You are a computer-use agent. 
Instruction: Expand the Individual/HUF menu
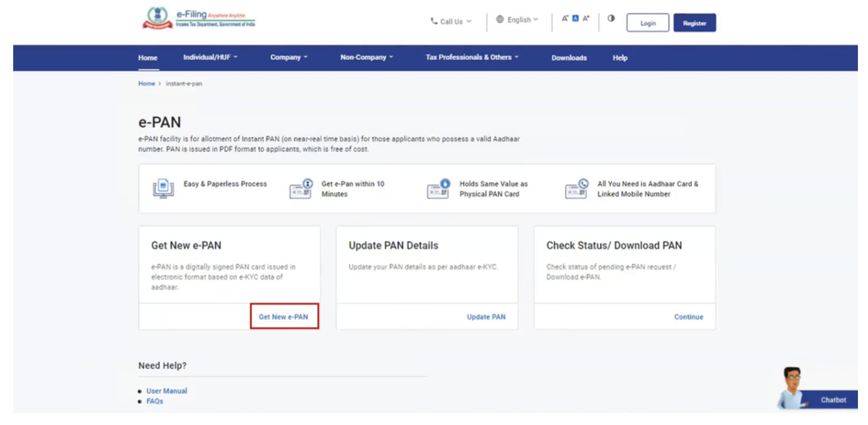[x=210, y=57]
